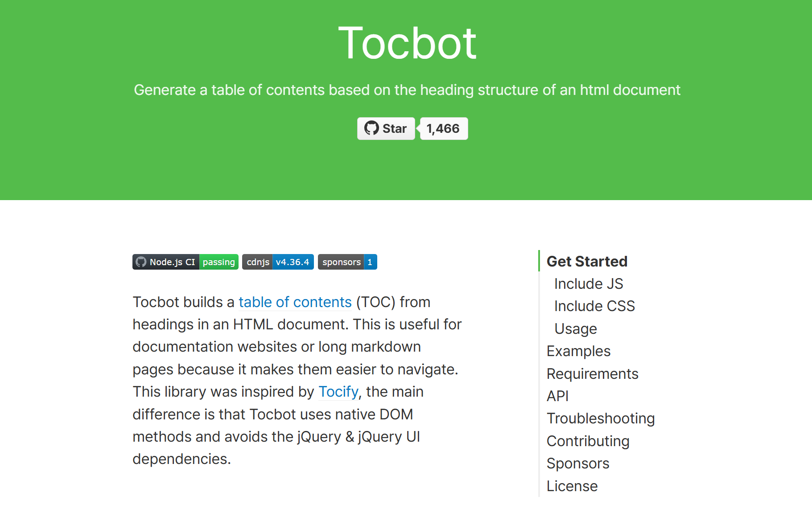Open License in table of contents
812x521 pixels.
click(x=572, y=486)
